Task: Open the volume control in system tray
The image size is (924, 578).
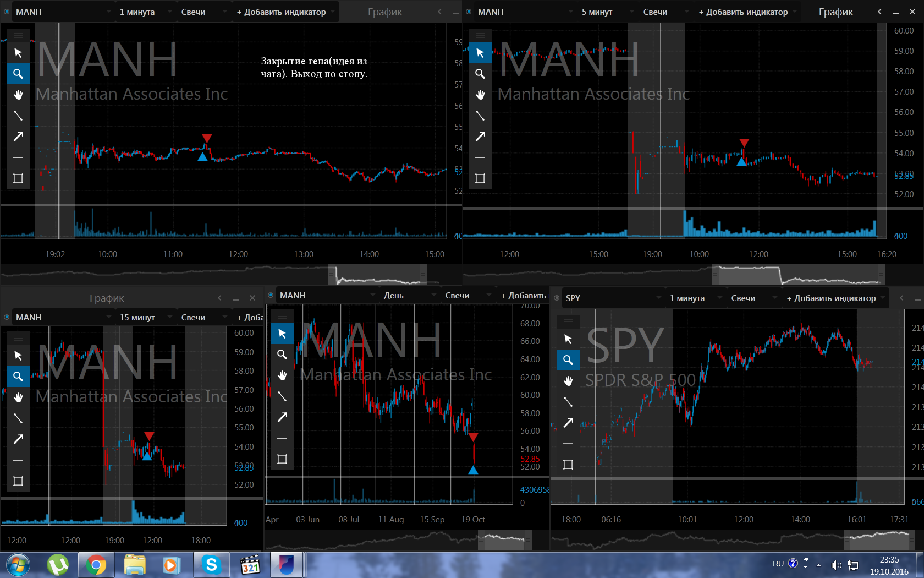Action: [x=837, y=565]
